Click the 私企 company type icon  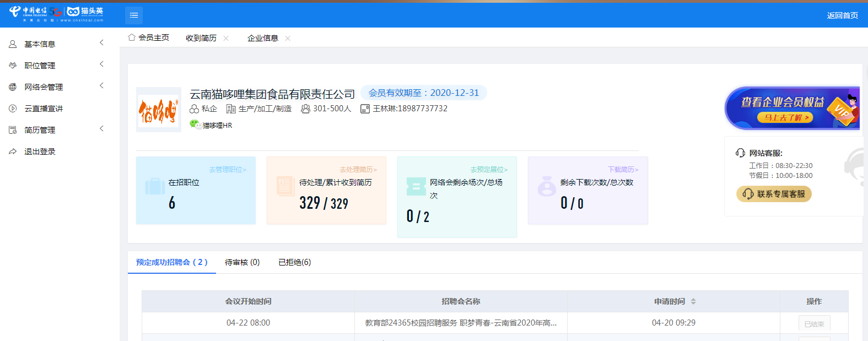click(194, 109)
